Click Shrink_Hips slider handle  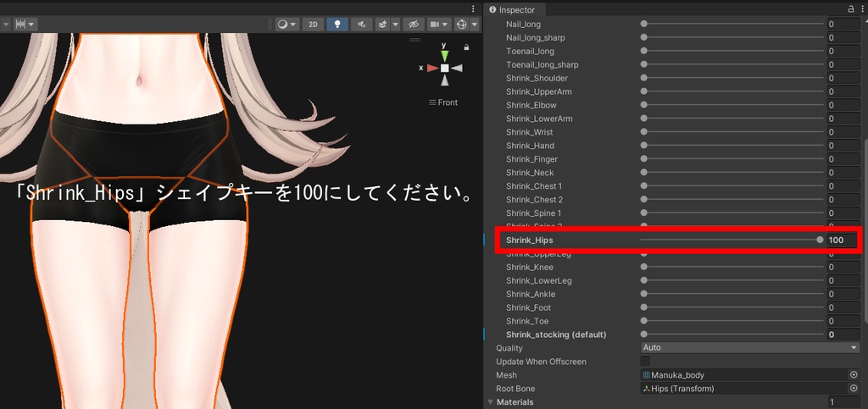[820, 240]
